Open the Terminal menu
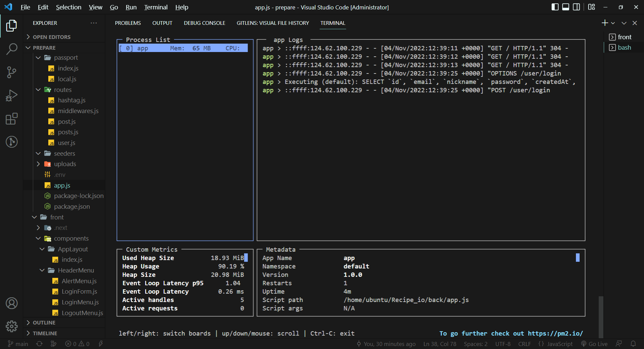This screenshot has width=644, height=349. coord(156,7)
